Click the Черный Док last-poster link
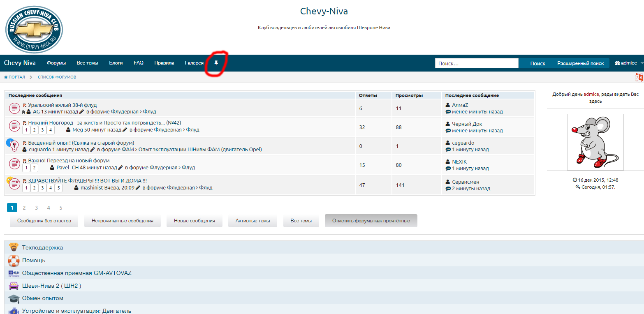Screen dimensions: 644x314 (x=467, y=124)
